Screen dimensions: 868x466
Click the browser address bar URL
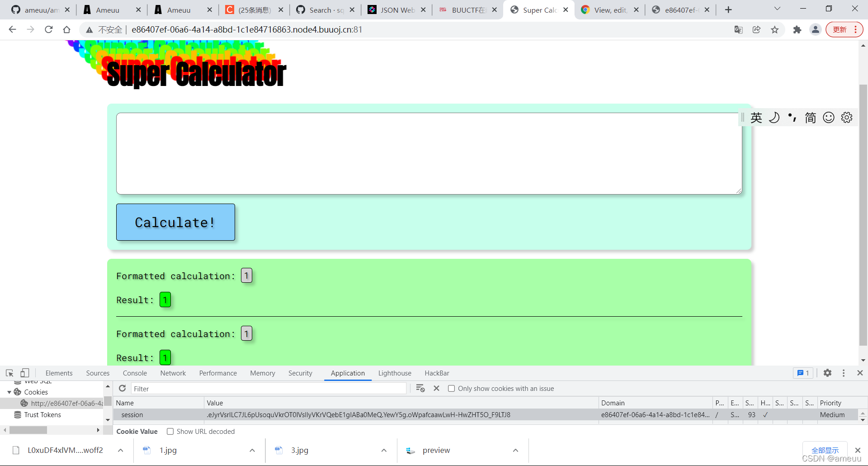(247, 29)
